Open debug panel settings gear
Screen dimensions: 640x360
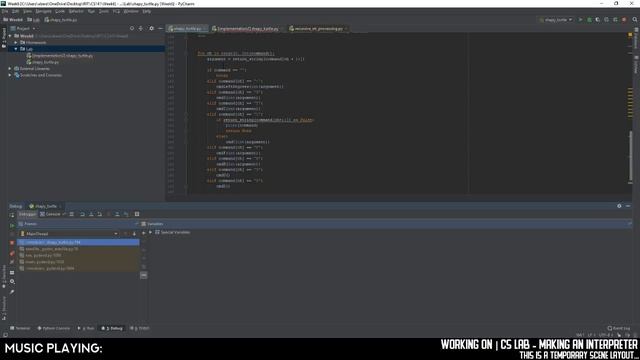pyautogui.click(x=619, y=206)
